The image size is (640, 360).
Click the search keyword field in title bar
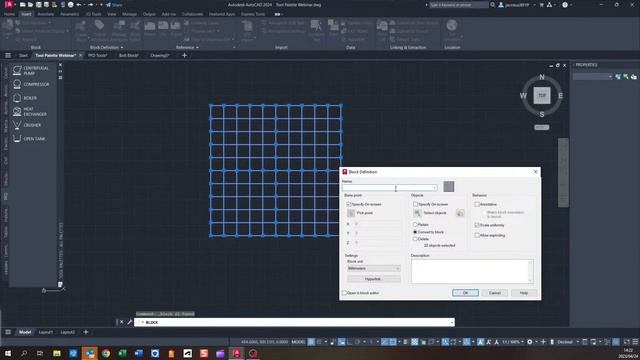click(459, 5)
